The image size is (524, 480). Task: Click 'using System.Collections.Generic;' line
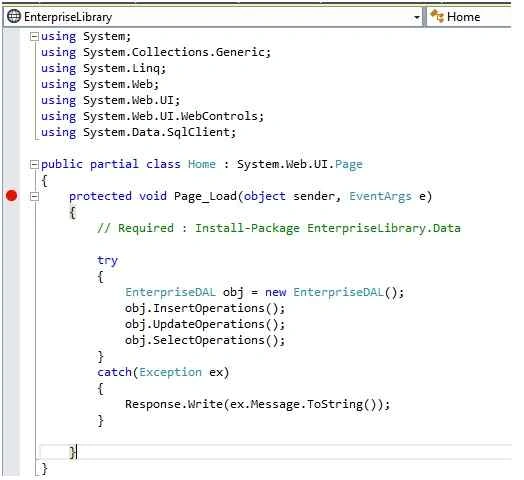click(x=156, y=52)
